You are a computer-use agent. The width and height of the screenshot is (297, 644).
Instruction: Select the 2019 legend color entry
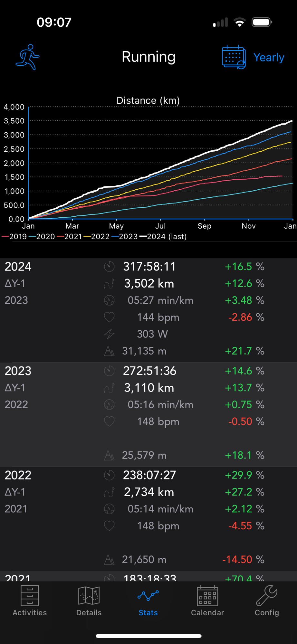14,237
